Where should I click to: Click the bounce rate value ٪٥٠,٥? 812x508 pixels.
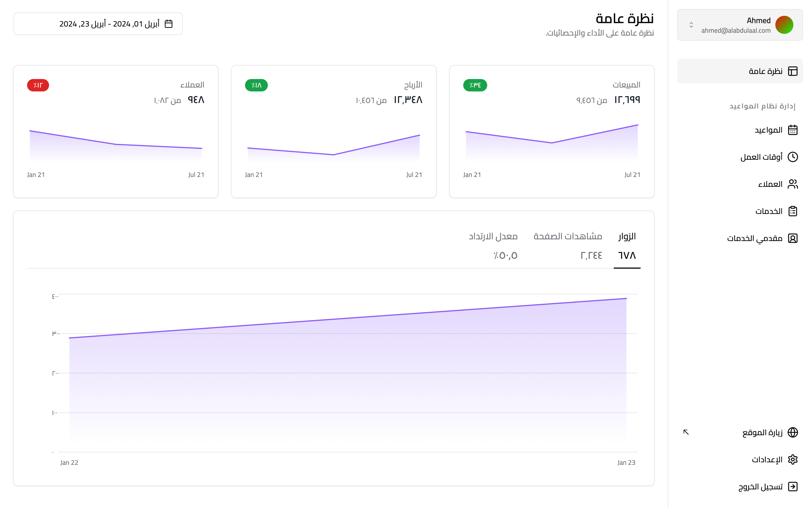[505, 256]
